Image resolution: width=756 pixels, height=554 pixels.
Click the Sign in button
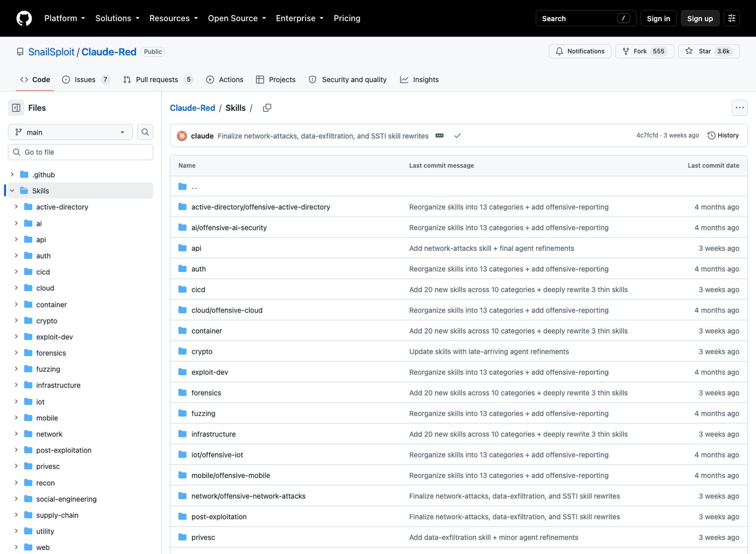[658, 18]
